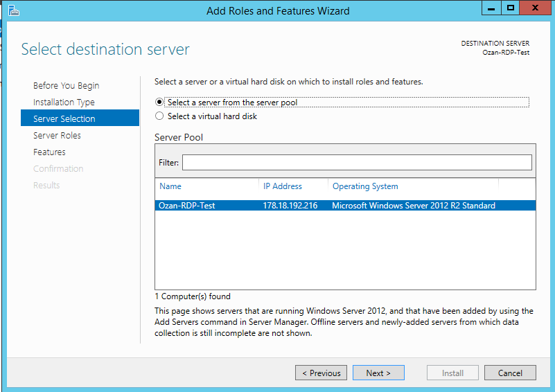The height and width of the screenshot is (392, 555).
Task: Sort server pool by IP Address column
Action: pyautogui.click(x=283, y=186)
